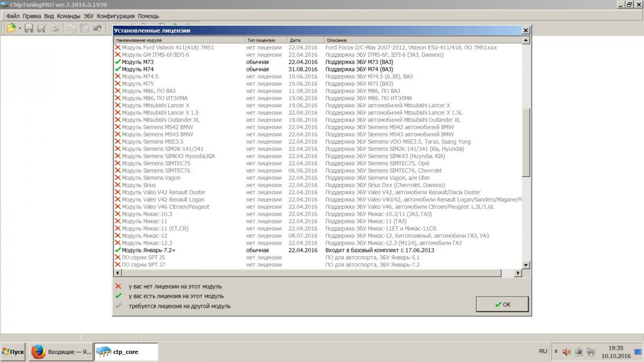
Task: Select row Модуль M86, ПО ИТЭЛМА
Action: (x=318, y=98)
